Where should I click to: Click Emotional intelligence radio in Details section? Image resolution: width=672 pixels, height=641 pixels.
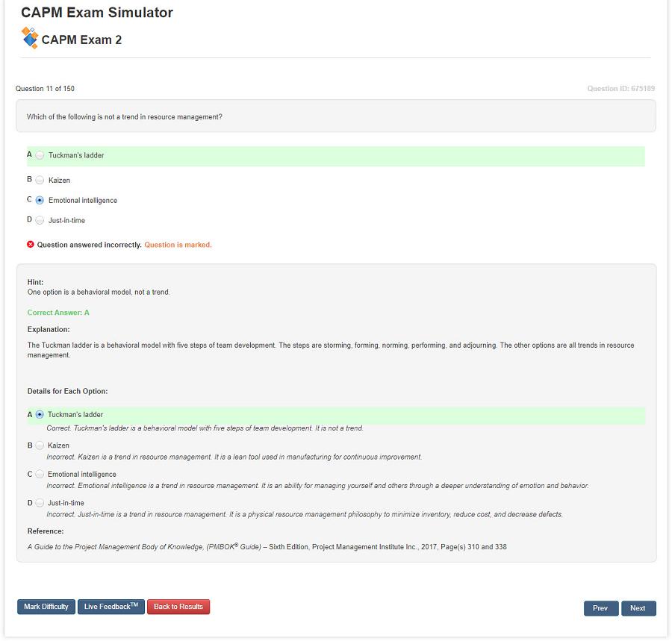tap(40, 475)
